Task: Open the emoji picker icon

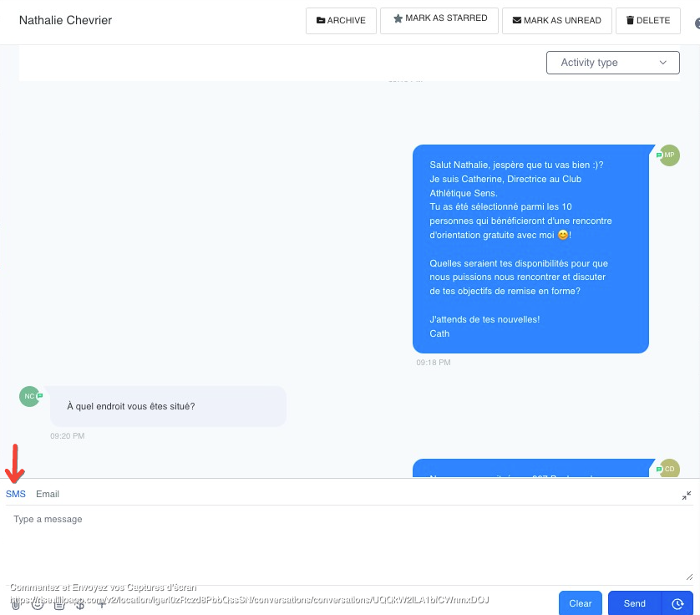Action: coord(38,605)
